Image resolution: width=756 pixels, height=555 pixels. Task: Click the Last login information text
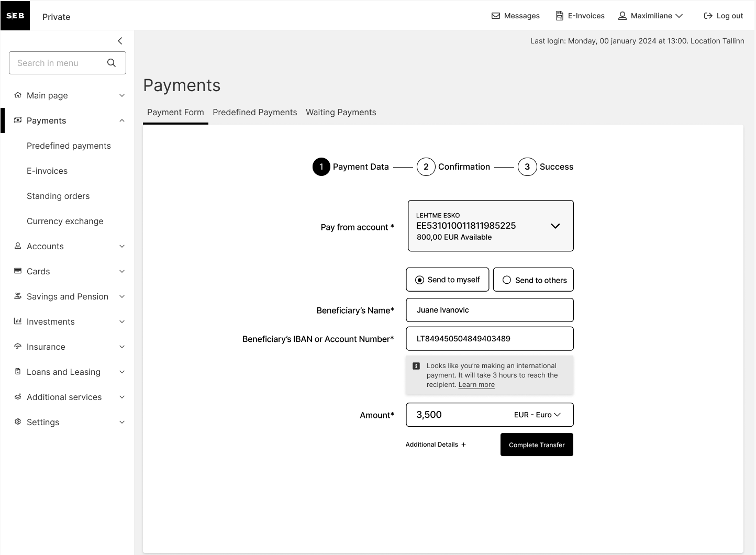coord(637,41)
